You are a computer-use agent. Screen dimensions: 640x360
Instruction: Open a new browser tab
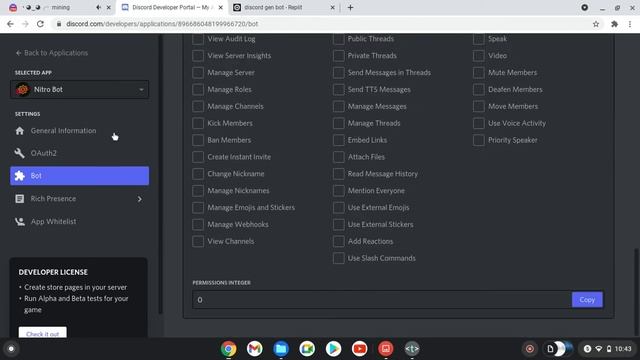[350, 7]
